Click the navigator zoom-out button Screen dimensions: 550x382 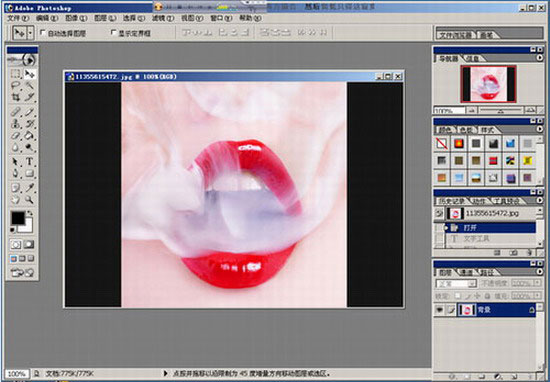click(472, 110)
